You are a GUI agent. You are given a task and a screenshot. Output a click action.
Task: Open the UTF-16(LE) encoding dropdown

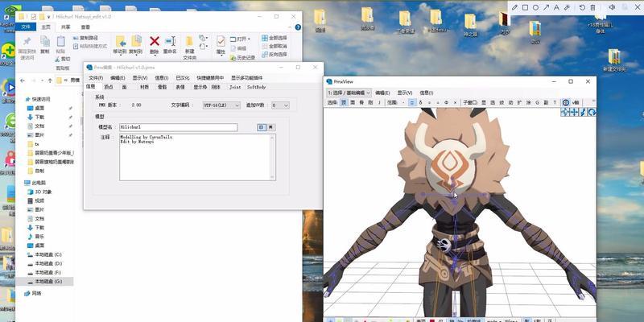222,105
